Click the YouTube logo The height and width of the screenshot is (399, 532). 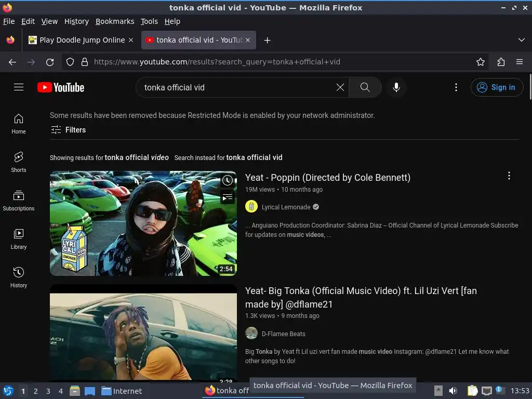coord(61,87)
